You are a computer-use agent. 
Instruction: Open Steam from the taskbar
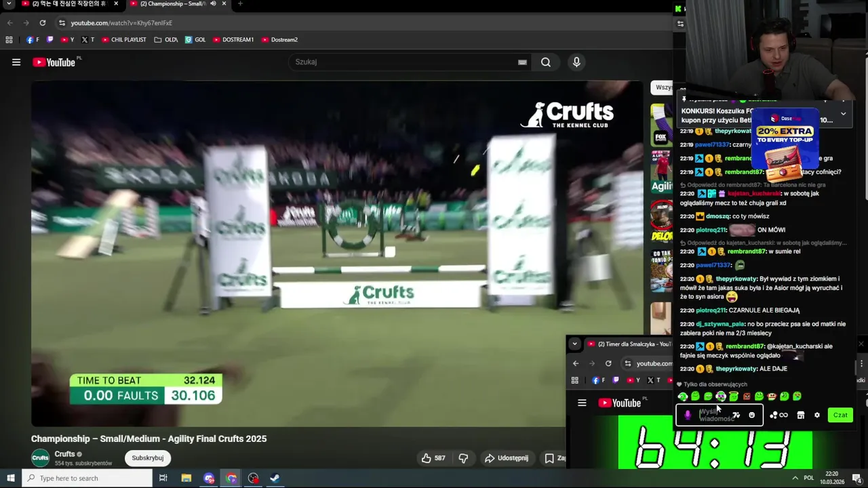click(x=275, y=479)
